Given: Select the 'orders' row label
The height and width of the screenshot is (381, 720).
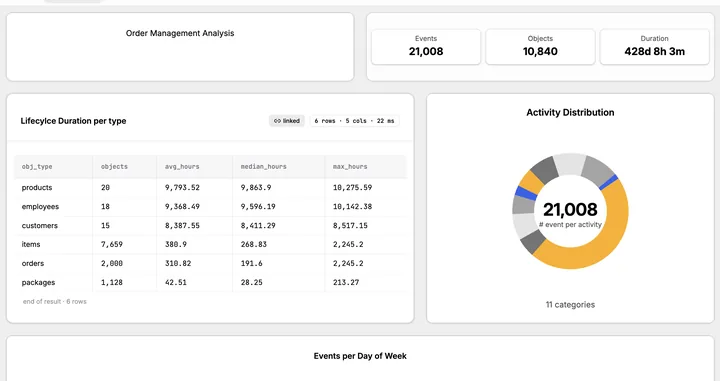Looking at the screenshot, I should (x=33, y=263).
